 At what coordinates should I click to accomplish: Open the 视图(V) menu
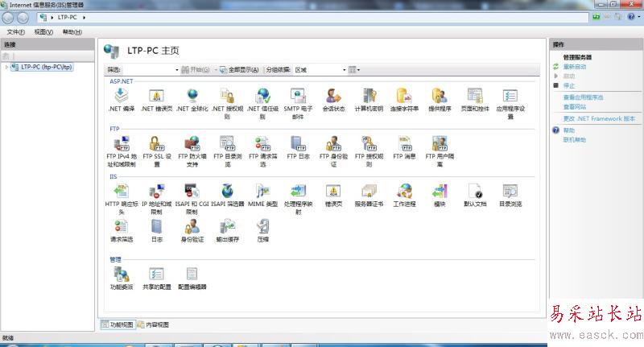[43, 31]
